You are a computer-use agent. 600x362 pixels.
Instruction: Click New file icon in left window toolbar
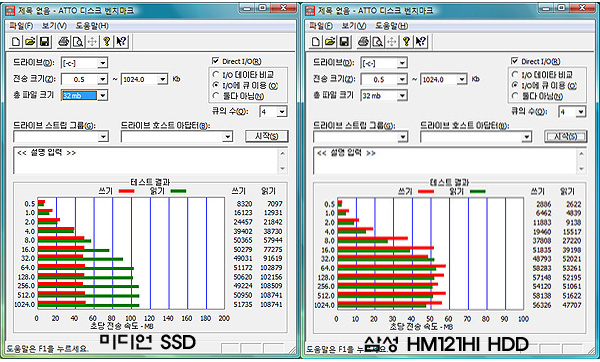[x=16, y=41]
